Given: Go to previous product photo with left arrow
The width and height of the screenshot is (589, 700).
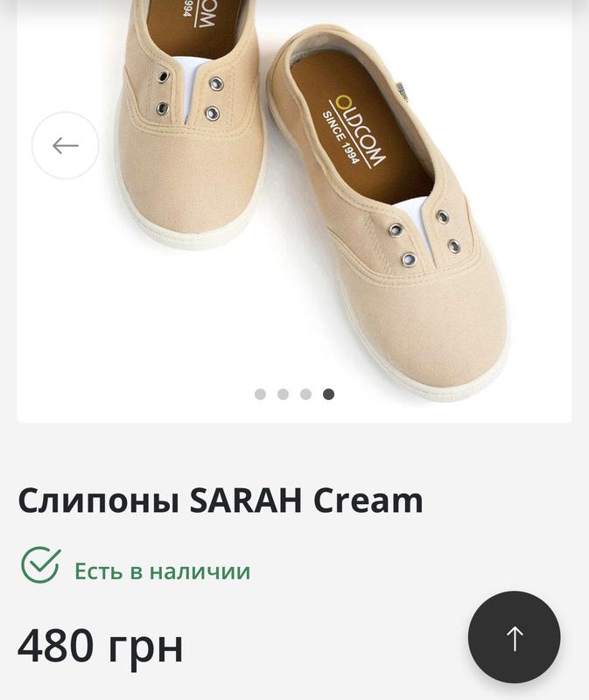Looking at the screenshot, I should coord(65,145).
